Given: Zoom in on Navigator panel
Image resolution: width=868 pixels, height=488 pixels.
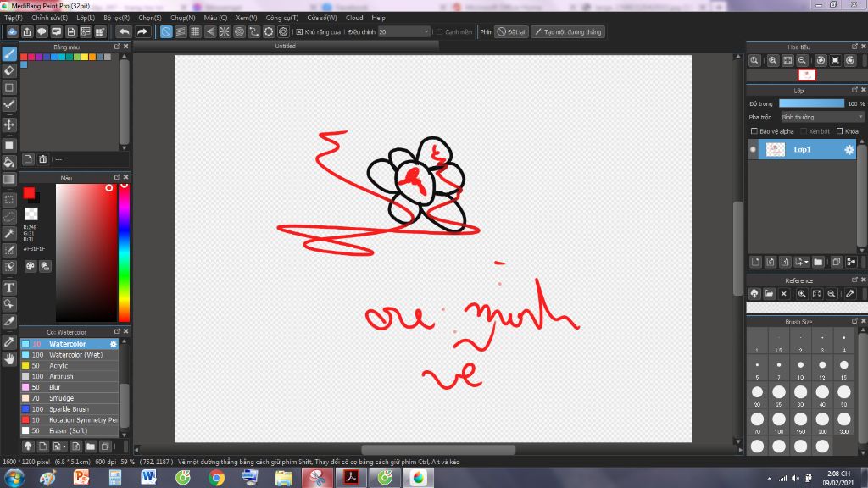Looking at the screenshot, I should pyautogui.click(x=772, y=60).
